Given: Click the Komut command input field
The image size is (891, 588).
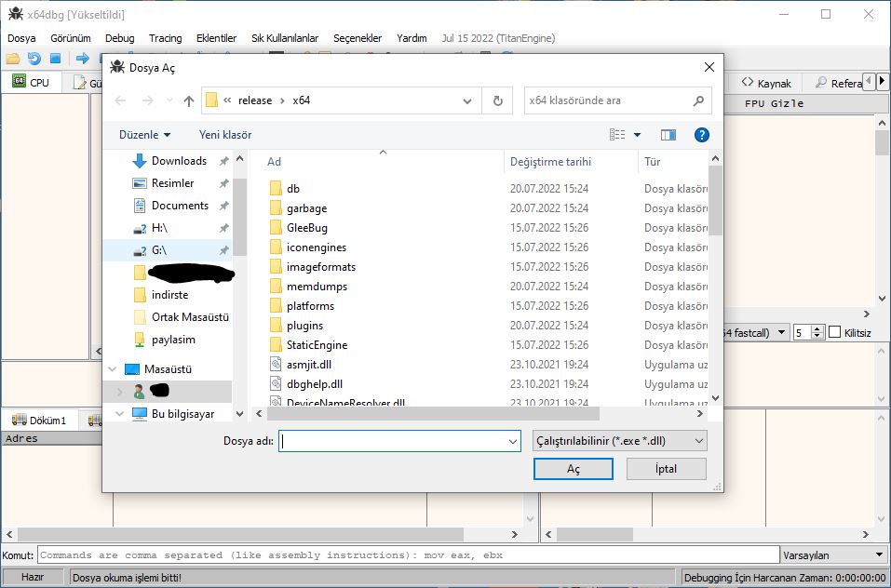Looking at the screenshot, I should (x=408, y=555).
